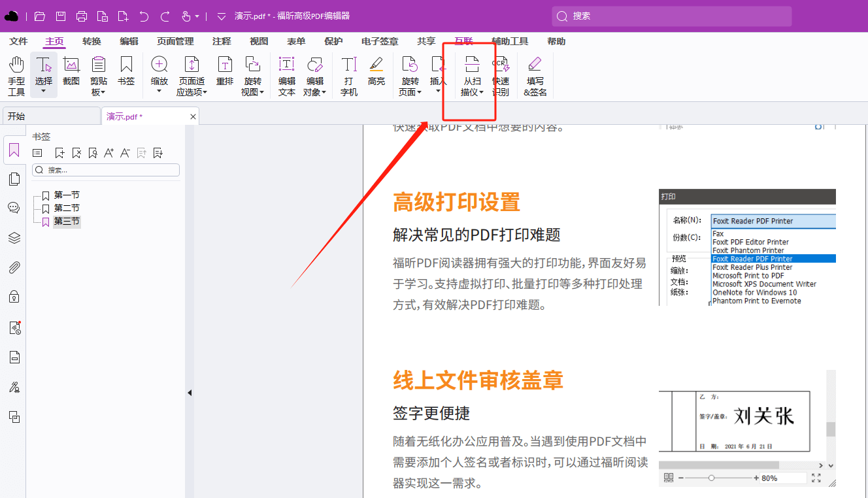Select the Hand tool (手型工具)
The image size is (868, 498).
(x=16, y=75)
